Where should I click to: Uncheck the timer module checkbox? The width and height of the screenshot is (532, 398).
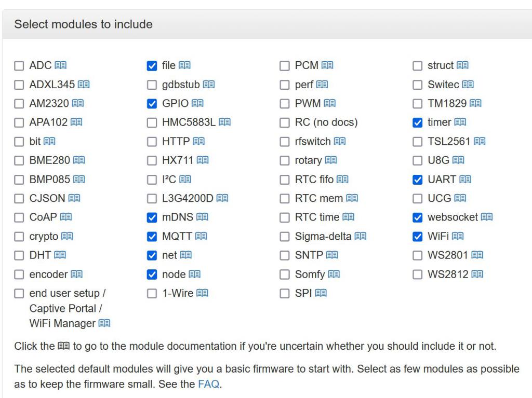pos(417,123)
